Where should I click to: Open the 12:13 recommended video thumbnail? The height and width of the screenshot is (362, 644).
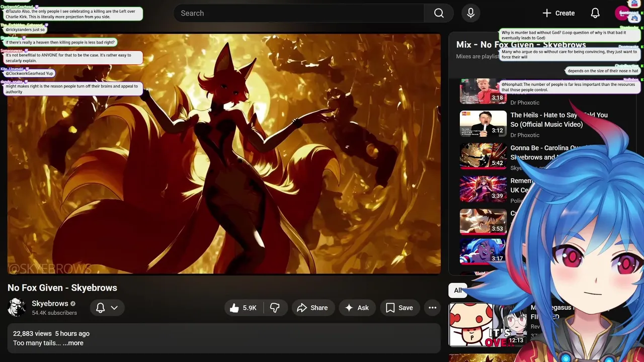pos(487,324)
